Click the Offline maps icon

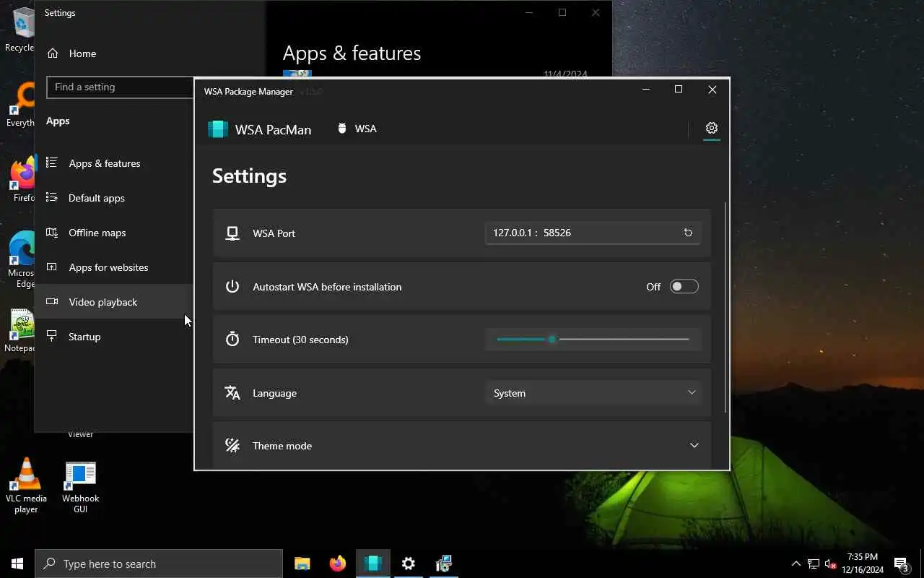52,232
